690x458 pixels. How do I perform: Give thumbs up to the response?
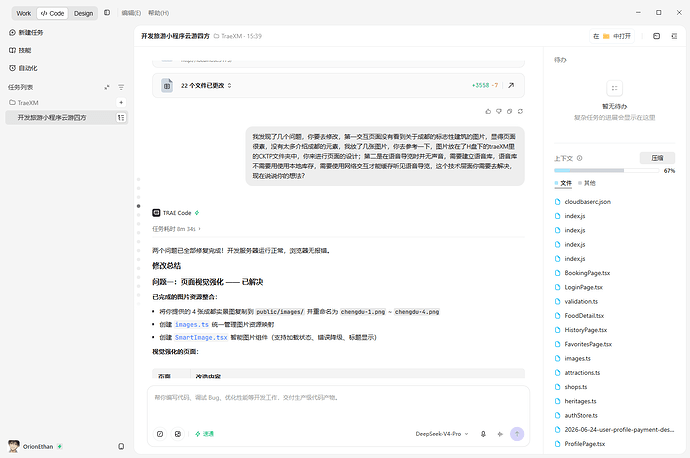point(488,111)
